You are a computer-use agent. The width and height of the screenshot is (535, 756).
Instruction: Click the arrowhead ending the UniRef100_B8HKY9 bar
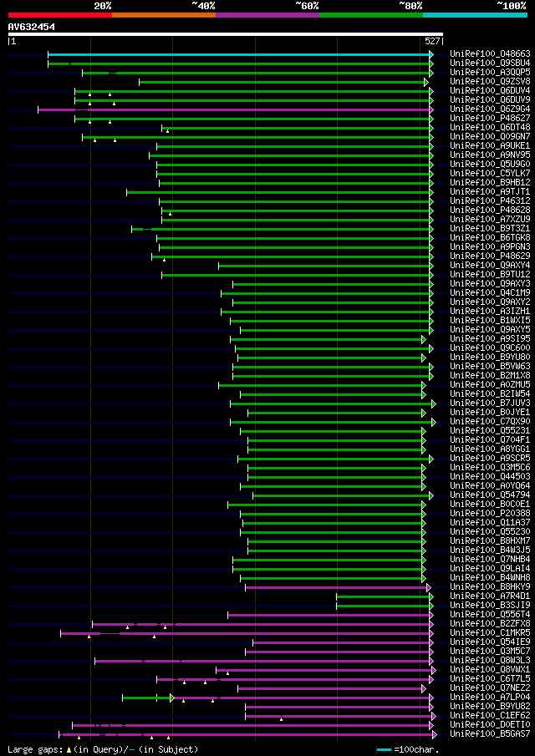tap(428, 587)
